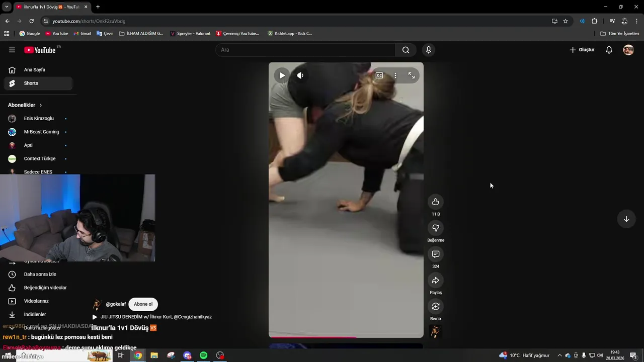
Task: Close the İlknur'la 1v1 Dövüş tab
Action: (x=86, y=7)
